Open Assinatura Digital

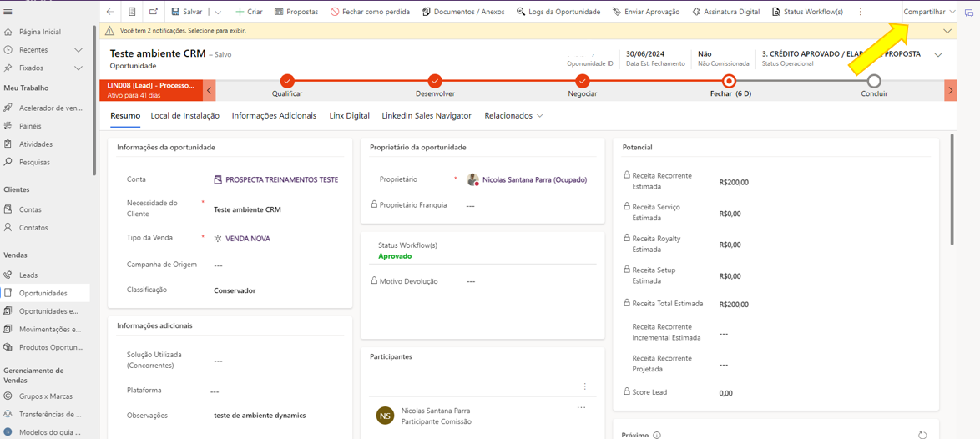pyautogui.click(x=726, y=12)
